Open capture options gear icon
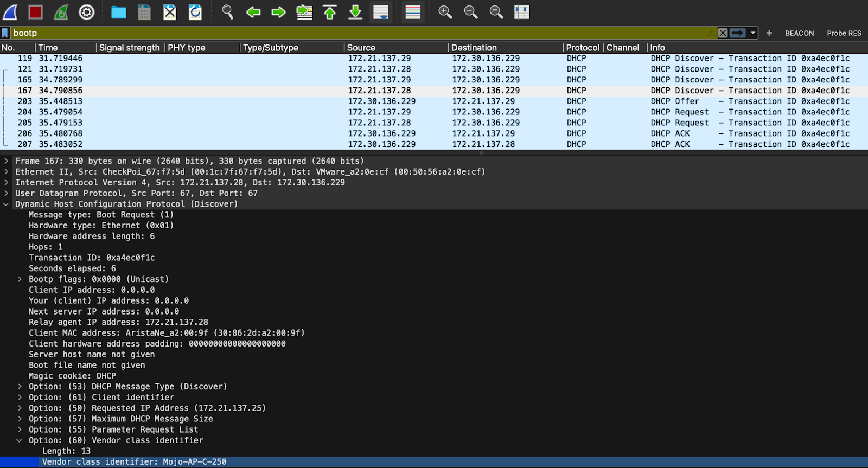 pos(87,12)
